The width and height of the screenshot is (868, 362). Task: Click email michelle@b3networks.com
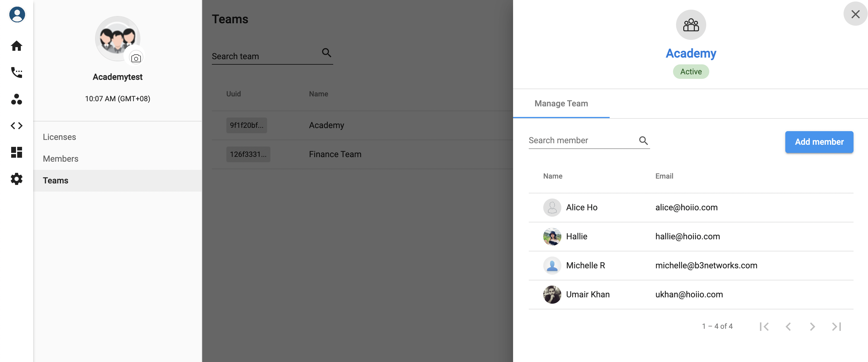[706, 266]
